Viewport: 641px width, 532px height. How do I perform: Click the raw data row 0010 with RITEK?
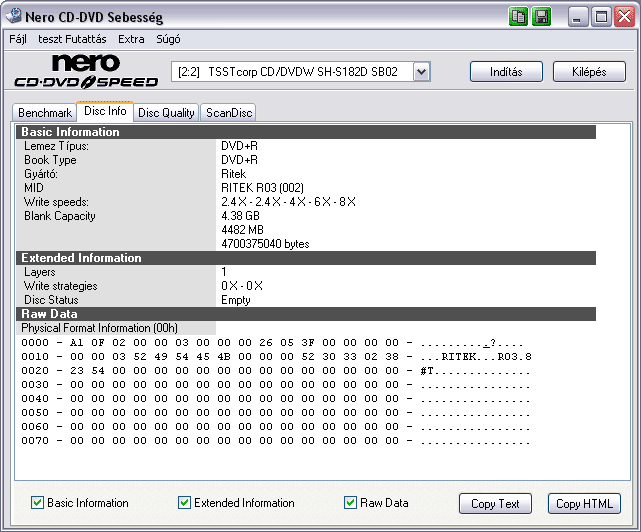[x=276, y=357]
